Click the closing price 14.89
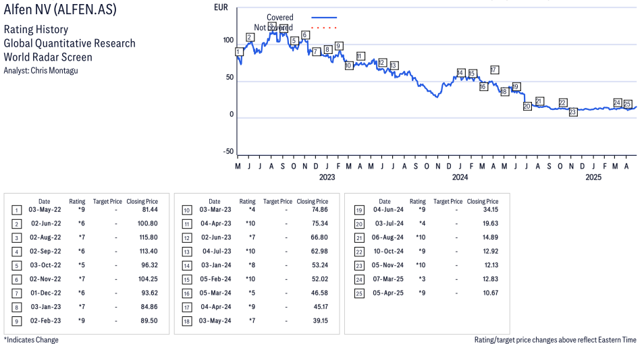644x344 pixels. 490,237
